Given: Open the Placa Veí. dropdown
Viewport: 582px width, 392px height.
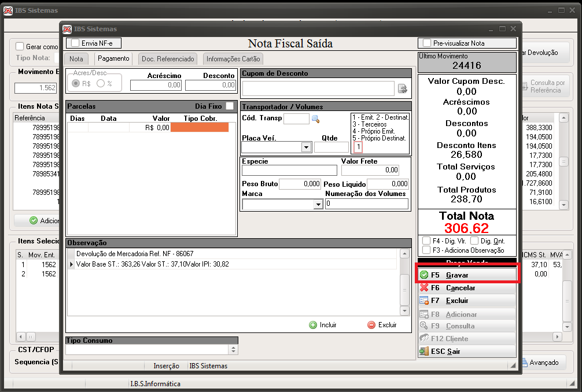Looking at the screenshot, I should (x=306, y=147).
